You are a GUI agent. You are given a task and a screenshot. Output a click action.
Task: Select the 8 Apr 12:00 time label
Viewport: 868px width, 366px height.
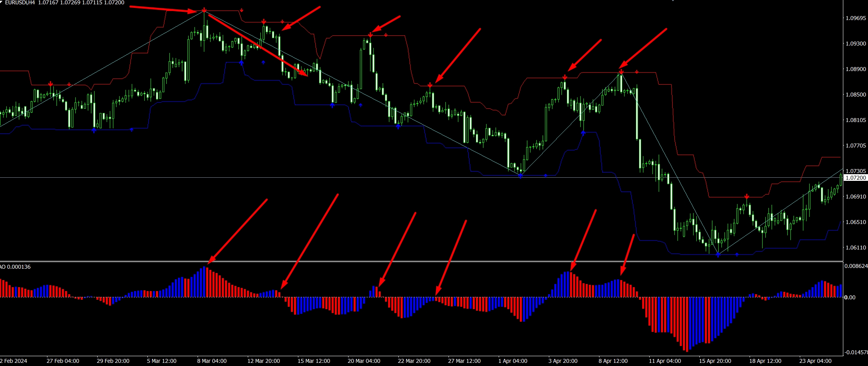coord(613,361)
